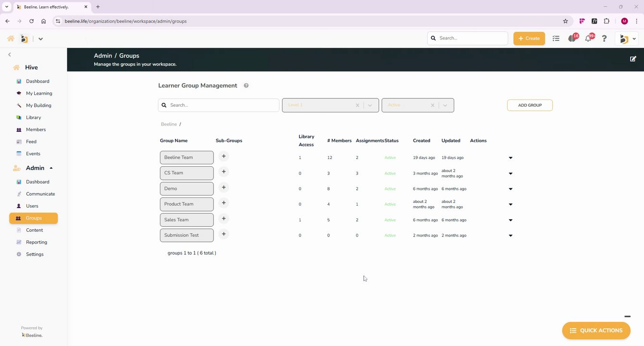Click the Beeline logo in top bar
This screenshot has width=644, height=346.
point(24,38)
